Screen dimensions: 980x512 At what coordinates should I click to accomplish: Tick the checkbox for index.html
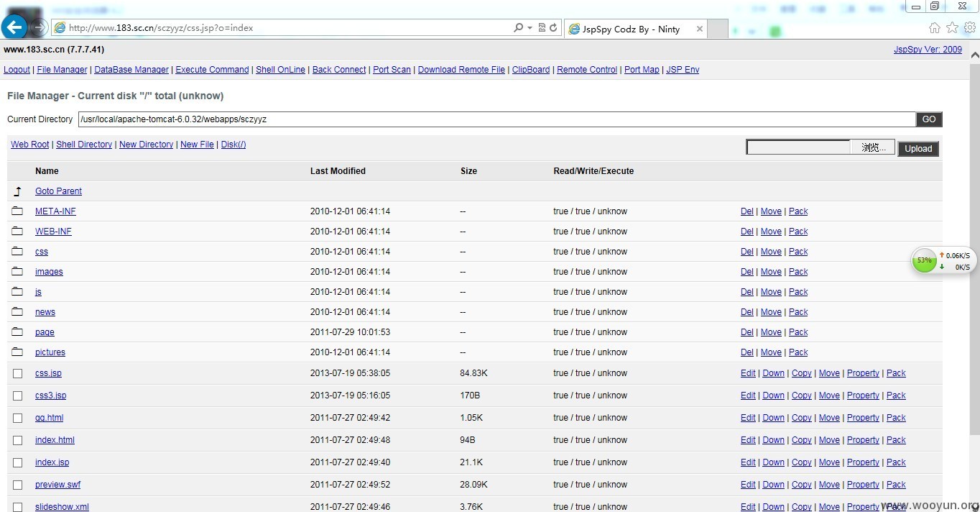pos(18,440)
